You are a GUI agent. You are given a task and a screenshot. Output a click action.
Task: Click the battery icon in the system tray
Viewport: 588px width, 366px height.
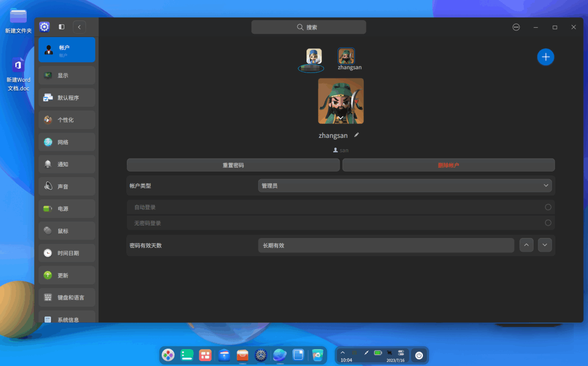point(378,352)
